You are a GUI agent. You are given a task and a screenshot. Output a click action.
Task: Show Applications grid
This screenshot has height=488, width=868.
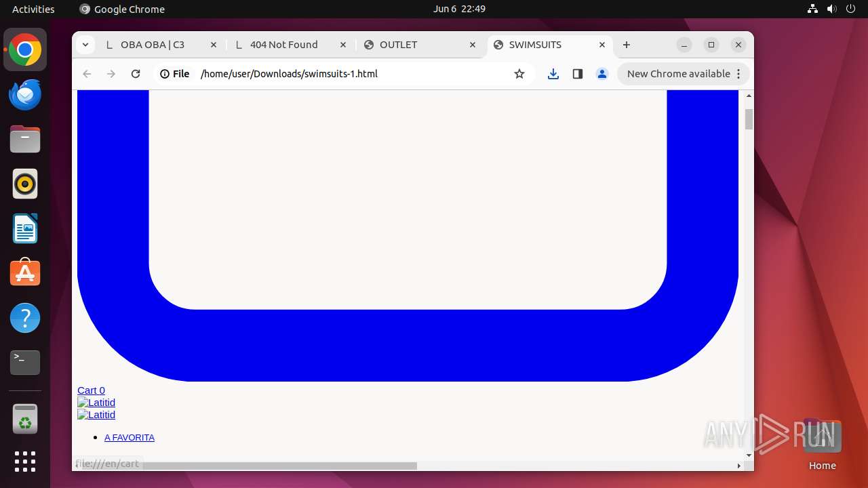tap(25, 462)
